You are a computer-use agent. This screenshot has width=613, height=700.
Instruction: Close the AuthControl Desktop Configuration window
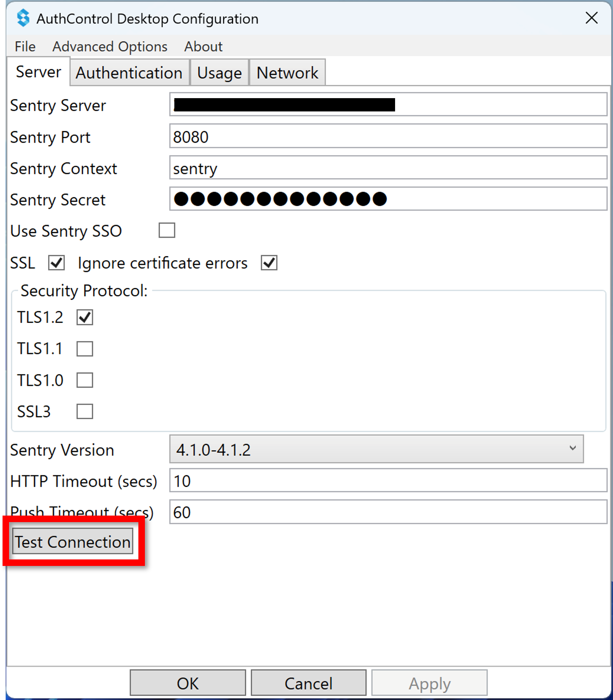click(x=591, y=18)
